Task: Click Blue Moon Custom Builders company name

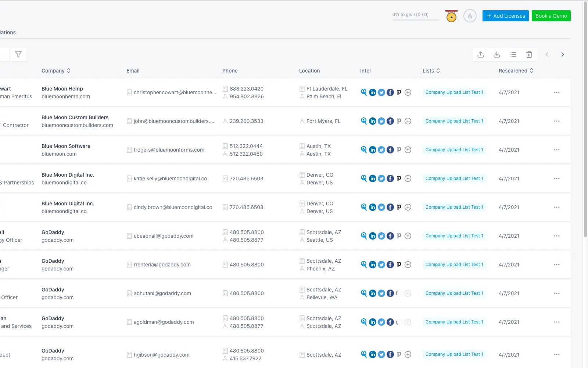Action: point(75,117)
